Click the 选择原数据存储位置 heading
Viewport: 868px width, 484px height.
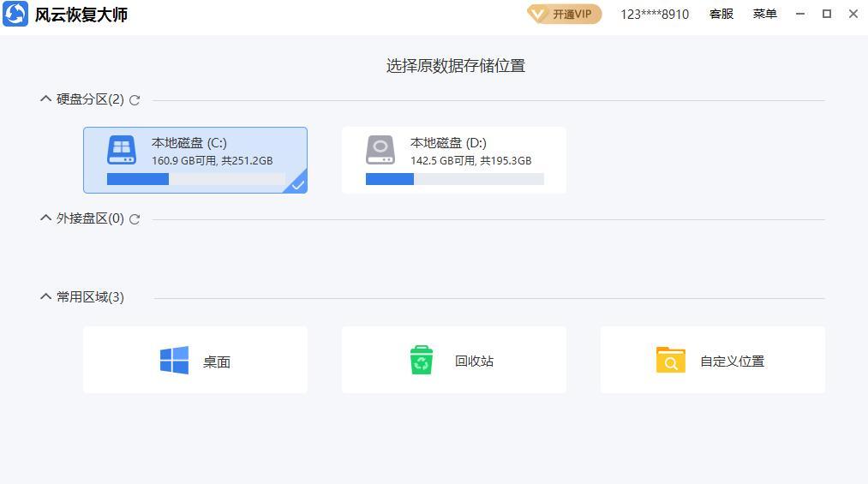click(456, 66)
